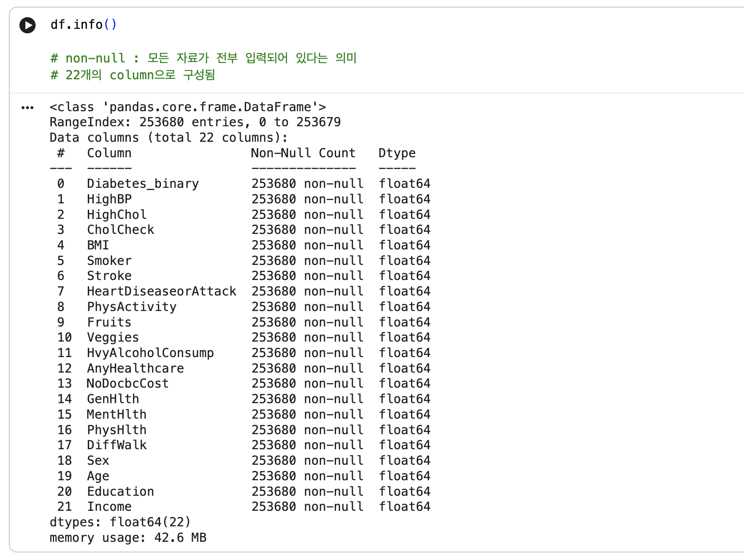The height and width of the screenshot is (560, 744).
Task: Click the float64 dtype of the Education row
Action: pos(404,491)
